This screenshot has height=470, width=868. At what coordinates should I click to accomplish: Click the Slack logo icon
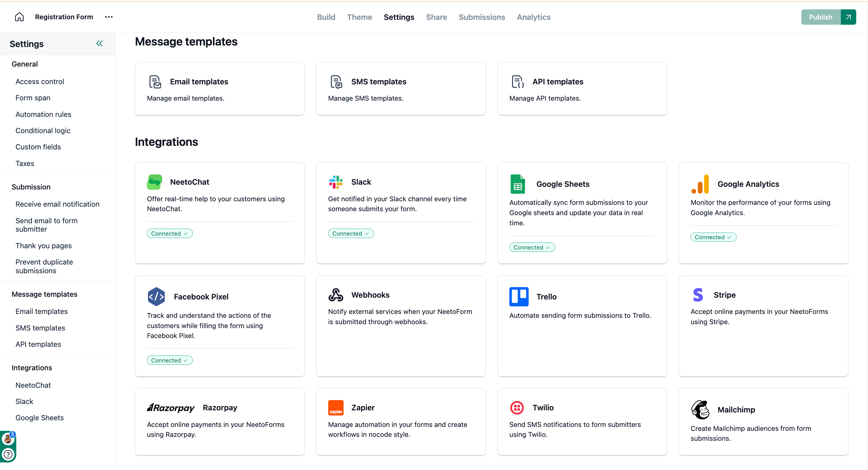[336, 182]
